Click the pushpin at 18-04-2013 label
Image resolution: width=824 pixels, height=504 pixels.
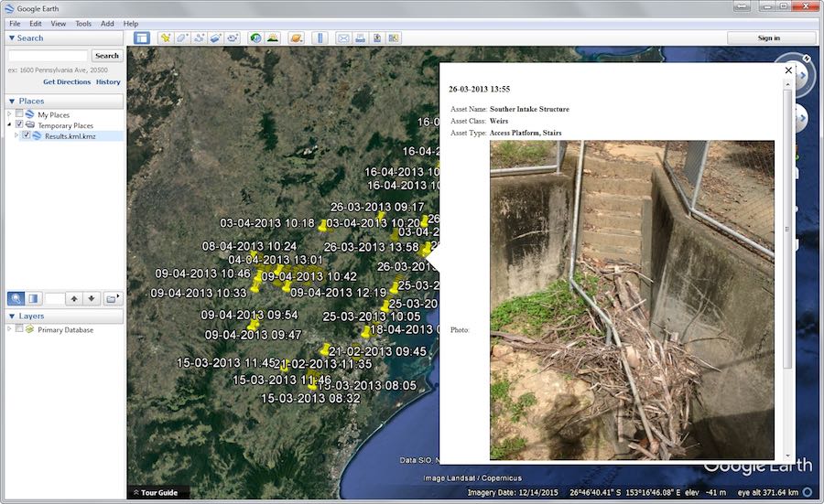pos(365,332)
